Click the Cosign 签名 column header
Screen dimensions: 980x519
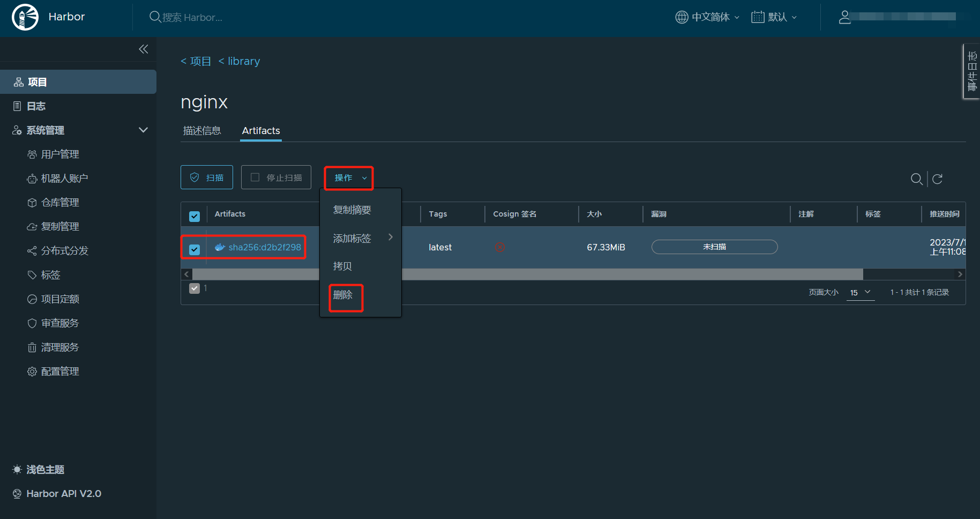pyautogui.click(x=515, y=214)
